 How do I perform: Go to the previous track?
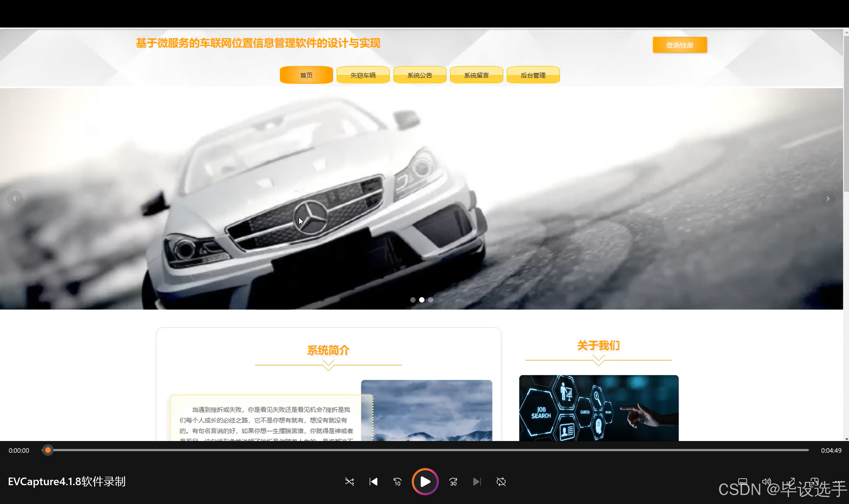point(374,482)
